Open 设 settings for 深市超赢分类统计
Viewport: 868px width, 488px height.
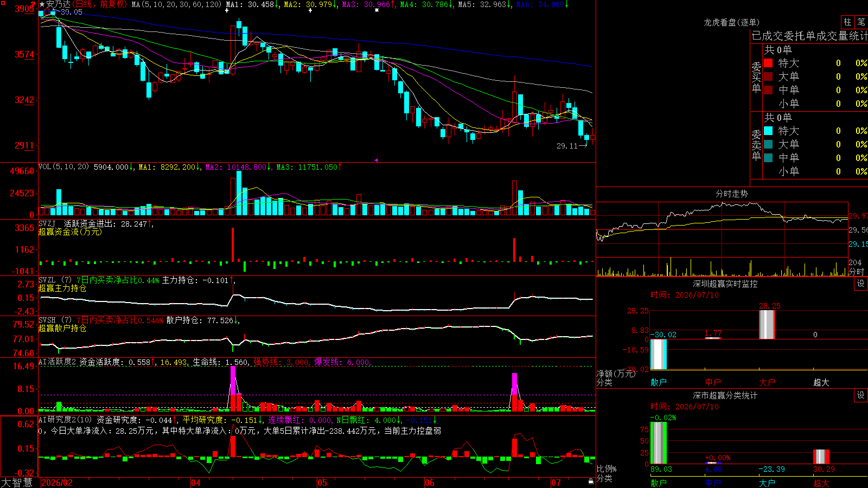(861, 395)
